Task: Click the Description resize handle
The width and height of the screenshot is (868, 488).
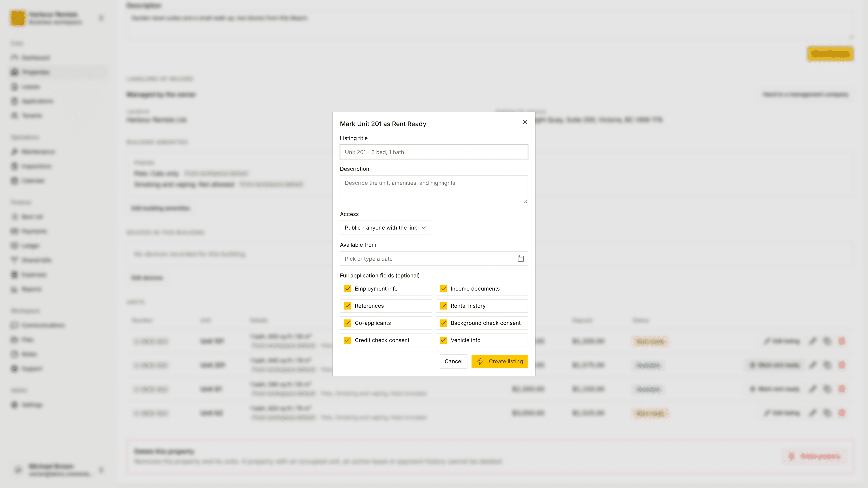Action: (x=525, y=202)
